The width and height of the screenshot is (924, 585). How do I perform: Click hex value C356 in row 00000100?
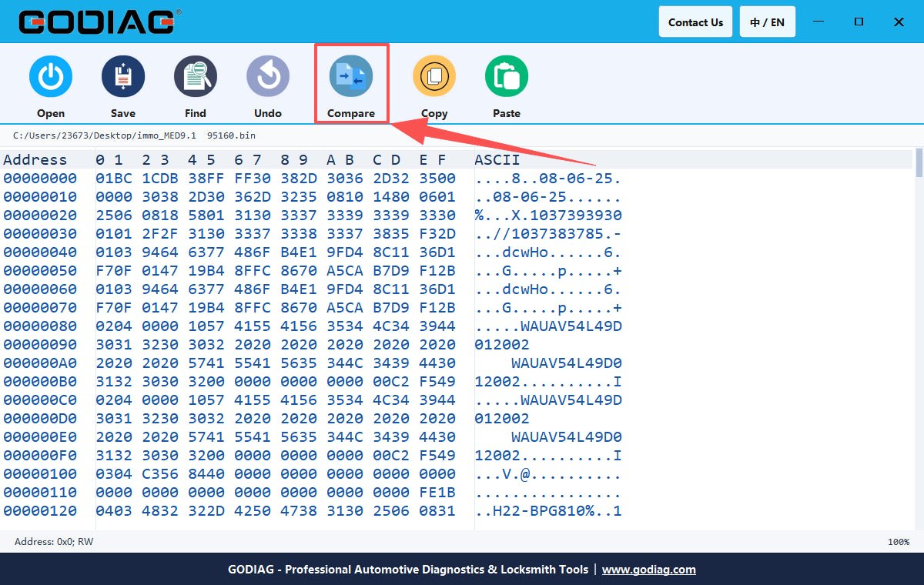[160, 474]
